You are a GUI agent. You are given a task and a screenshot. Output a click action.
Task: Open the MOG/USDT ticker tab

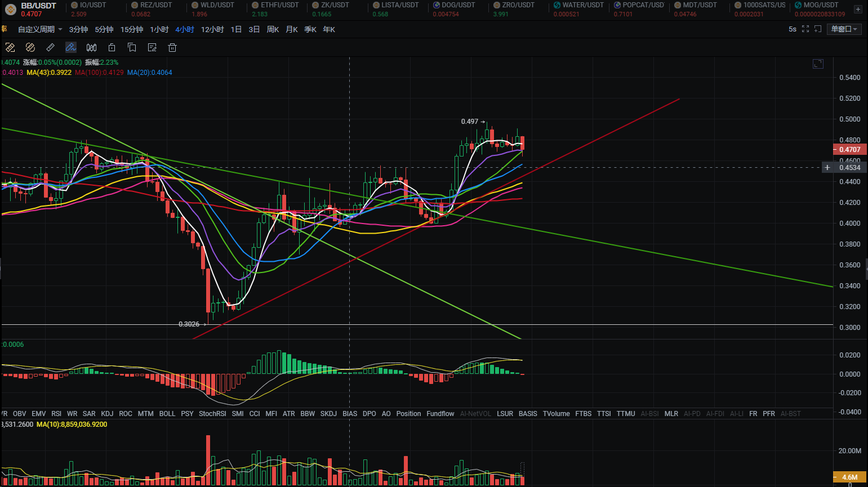[820, 10]
